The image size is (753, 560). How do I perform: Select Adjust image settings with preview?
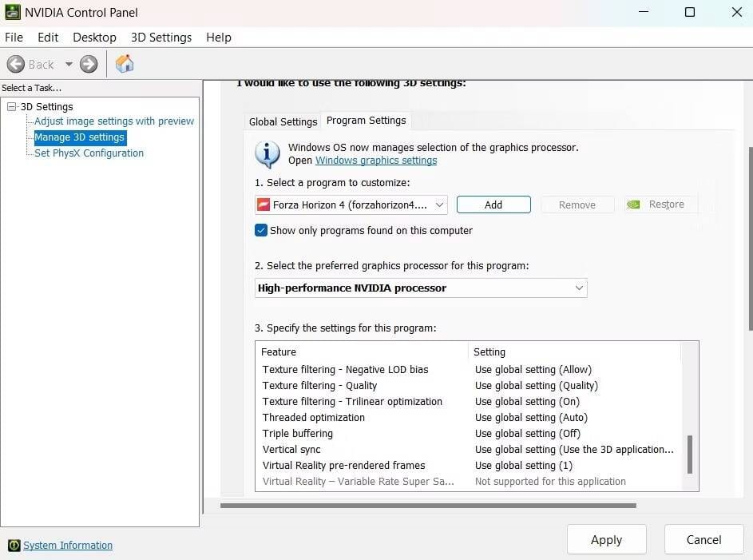[114, 121]
